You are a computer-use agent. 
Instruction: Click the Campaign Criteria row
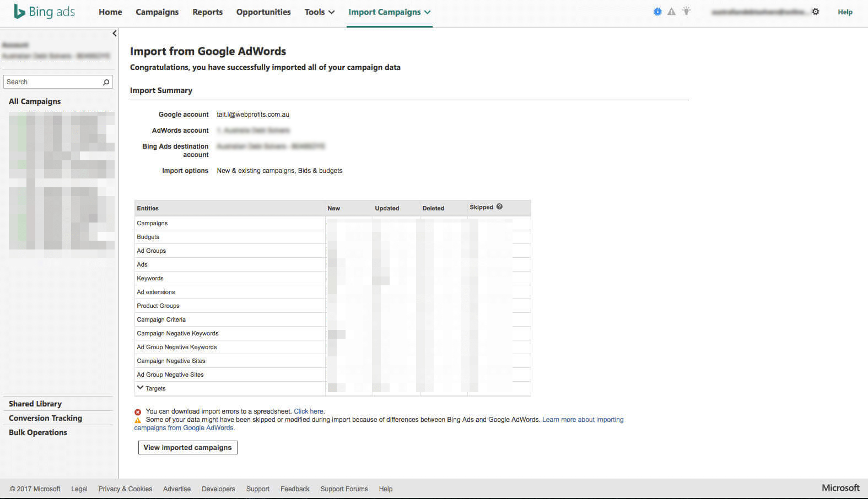click(332, 319)
